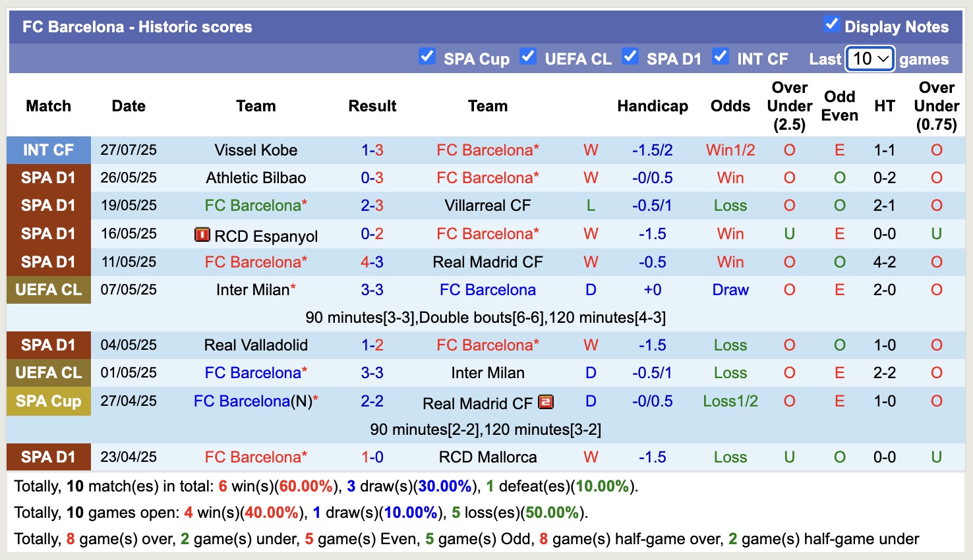Click the Athletic Bilbao team name
Screen dimensions: 973x560
256,178
